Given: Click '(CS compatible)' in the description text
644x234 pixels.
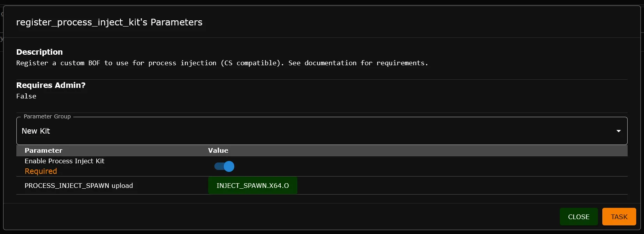Looking at the screenshot, I should (x=252, y=63).
